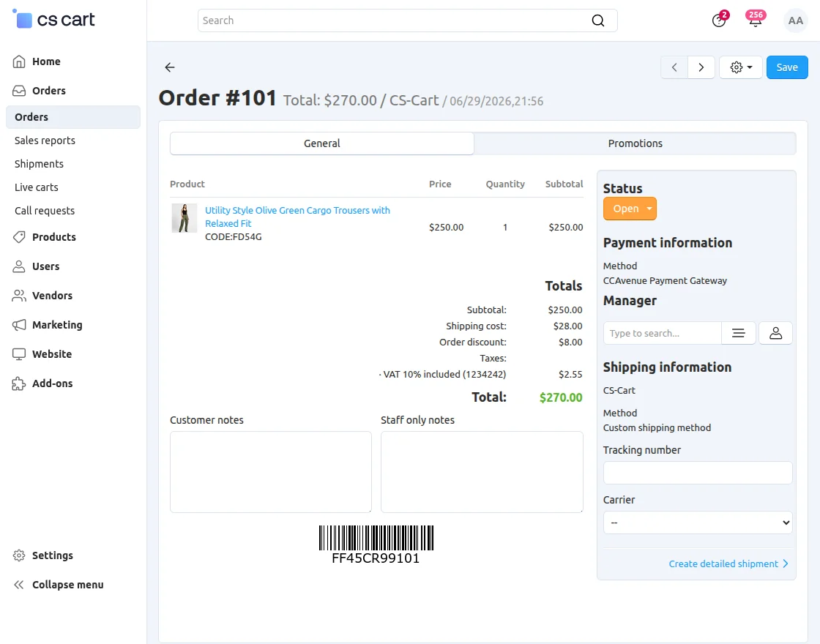
Task: Open notifications bell showing 256
Action: click(755, 19)
